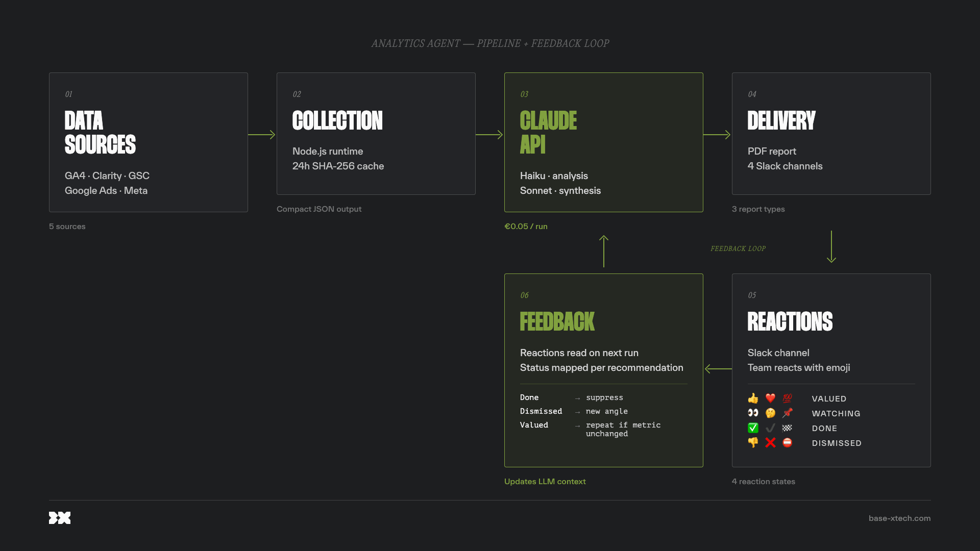Select the Data Sources card heading
Image resolution: width=980 pixels, height=551 pixels.
(x=100, y=133)
